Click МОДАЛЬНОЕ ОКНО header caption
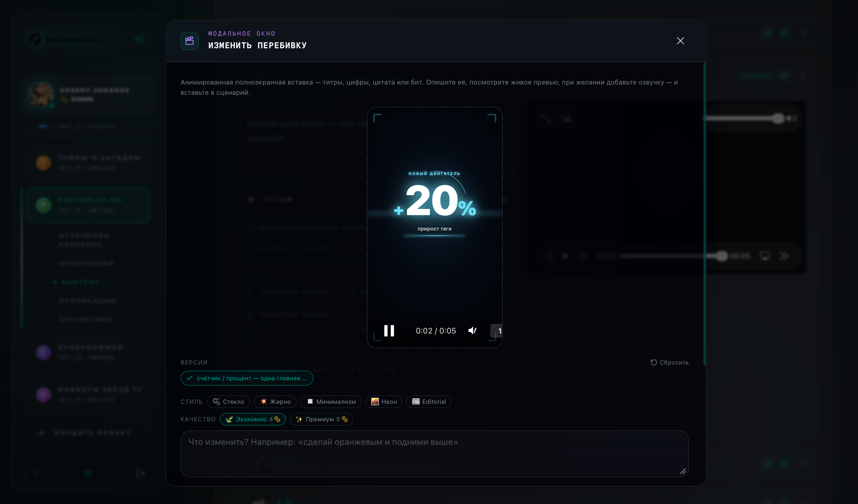 242,33
